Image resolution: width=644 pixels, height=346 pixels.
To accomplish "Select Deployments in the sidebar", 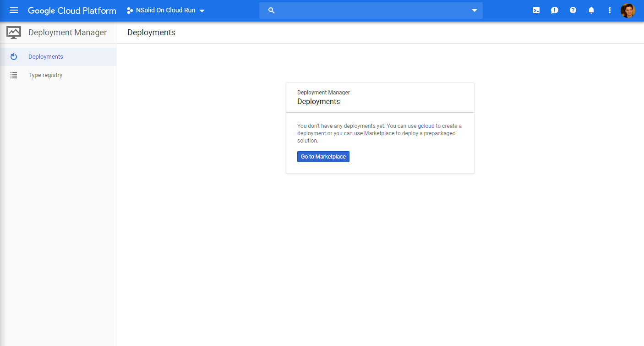I will click(x=58, y=57).
